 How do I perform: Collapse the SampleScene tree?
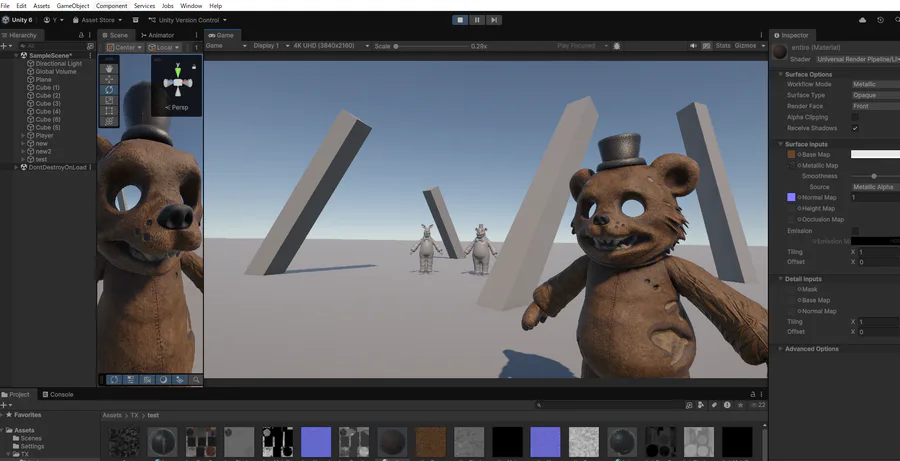17,56
